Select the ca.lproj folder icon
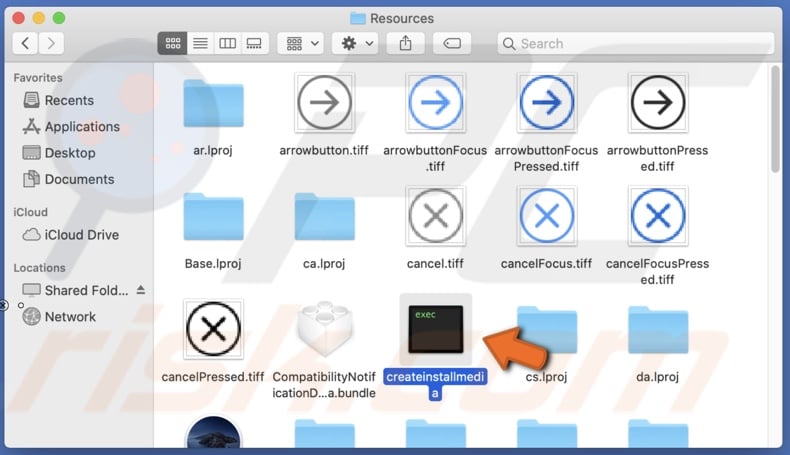The height and width of the screenshot is (455, 790). coord(324,217)
